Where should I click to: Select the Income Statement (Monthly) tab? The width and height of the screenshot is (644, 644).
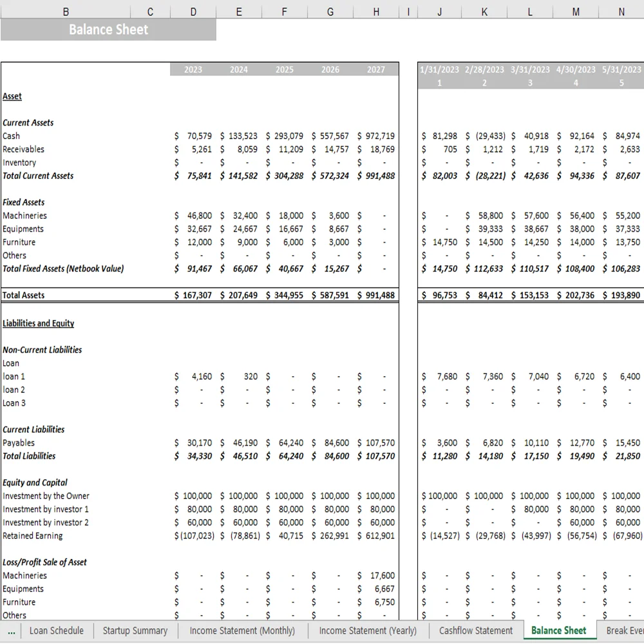click(x=241, y=630)
